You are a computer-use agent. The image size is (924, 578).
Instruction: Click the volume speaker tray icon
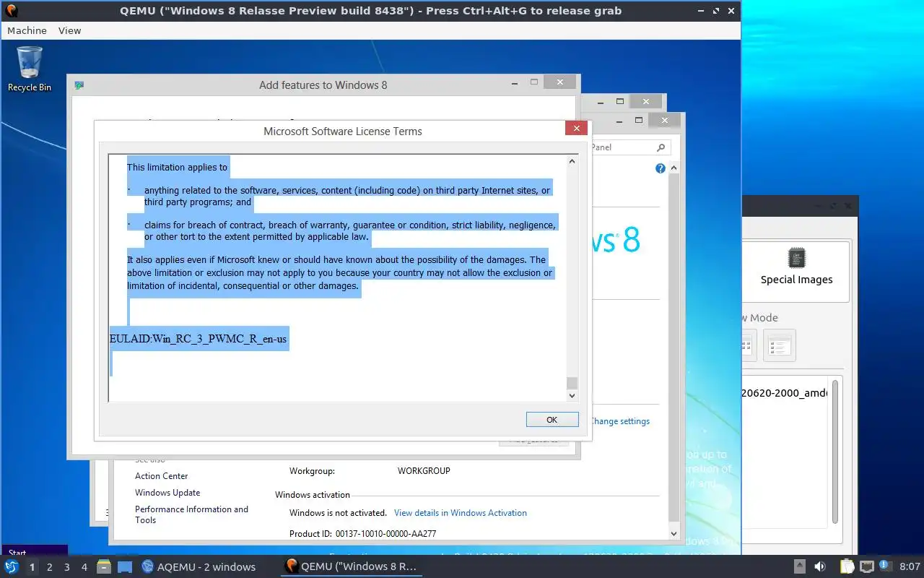[x=820, y=566]
